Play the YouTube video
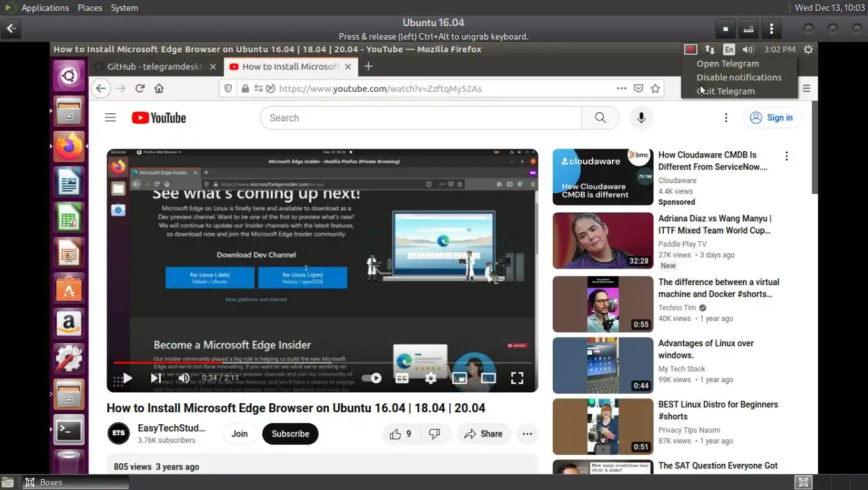 127,378
